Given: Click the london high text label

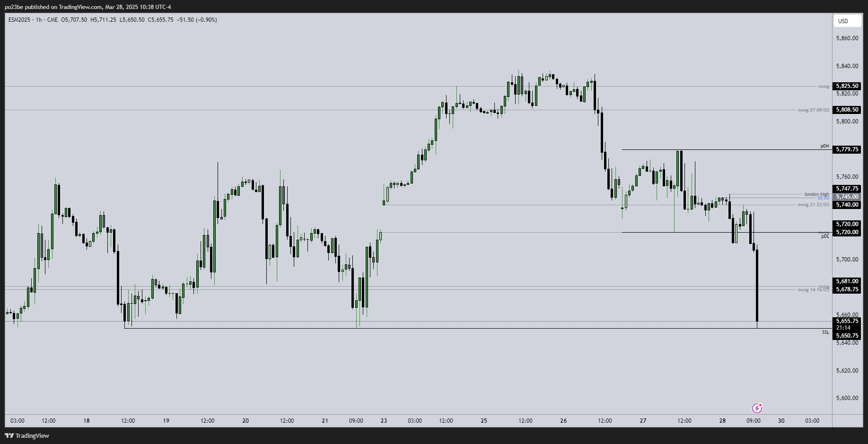Looking at the screenshot, I should click(816, 194).
